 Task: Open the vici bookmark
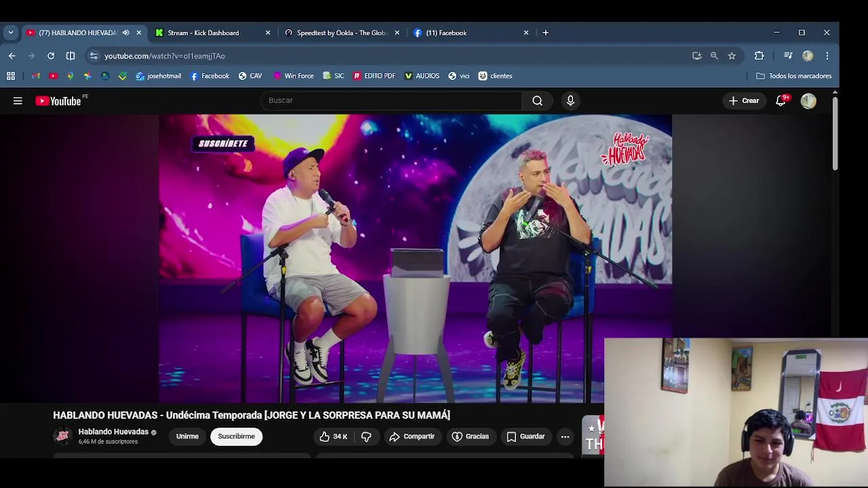pyautogui.click(x=459, y=76)
